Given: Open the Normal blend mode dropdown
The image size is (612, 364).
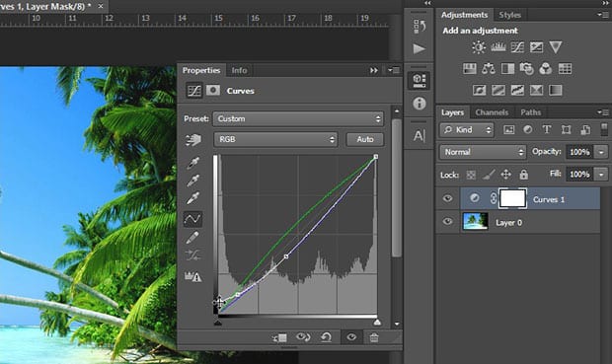Looking at the screenshot, I should [x=483, y=152].
